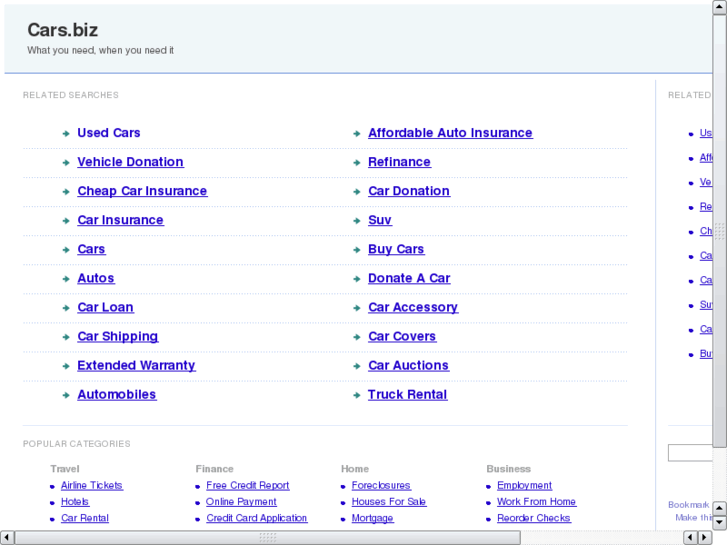Select the Donate A Car link
The image size is (727, 545).
click(409, 279)
